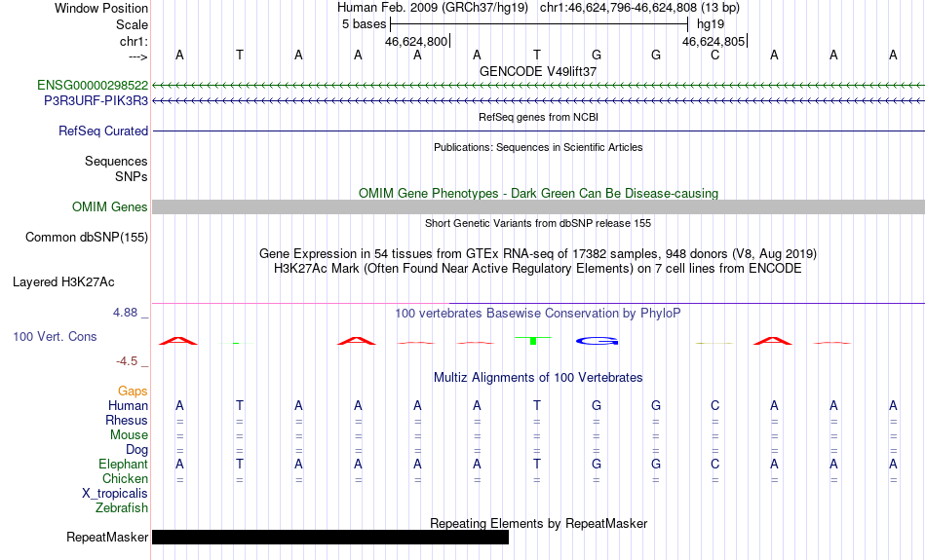
Task: Click the gray OMIM Genes bar
Action: coord(539,207)
